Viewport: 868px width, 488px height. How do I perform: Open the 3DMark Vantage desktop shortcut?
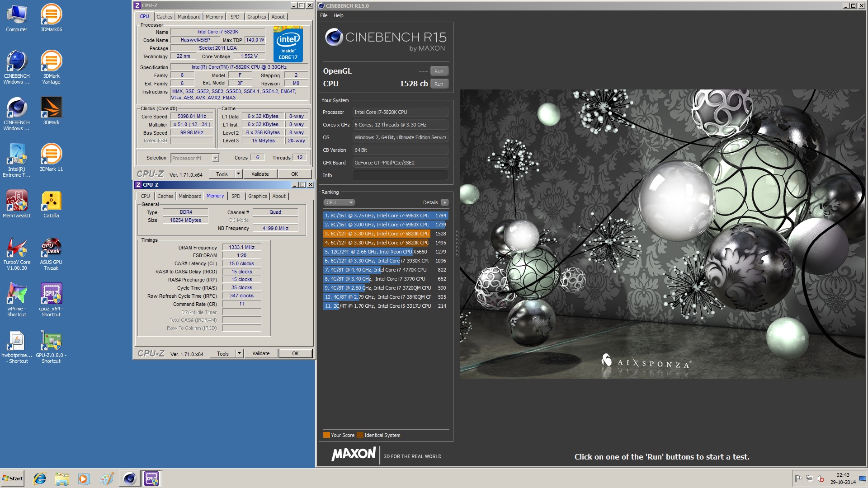[x=51, y=67]
